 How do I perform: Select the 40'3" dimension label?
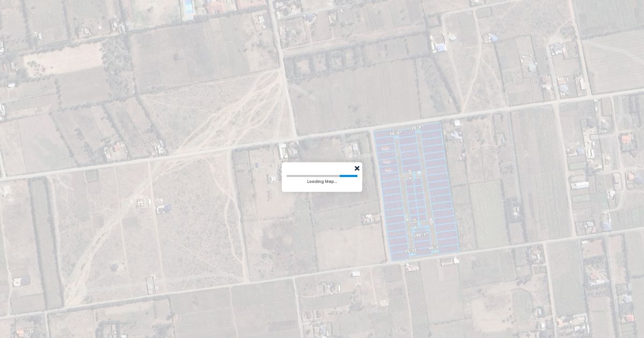pyautogui.click(x=434, y=247)
